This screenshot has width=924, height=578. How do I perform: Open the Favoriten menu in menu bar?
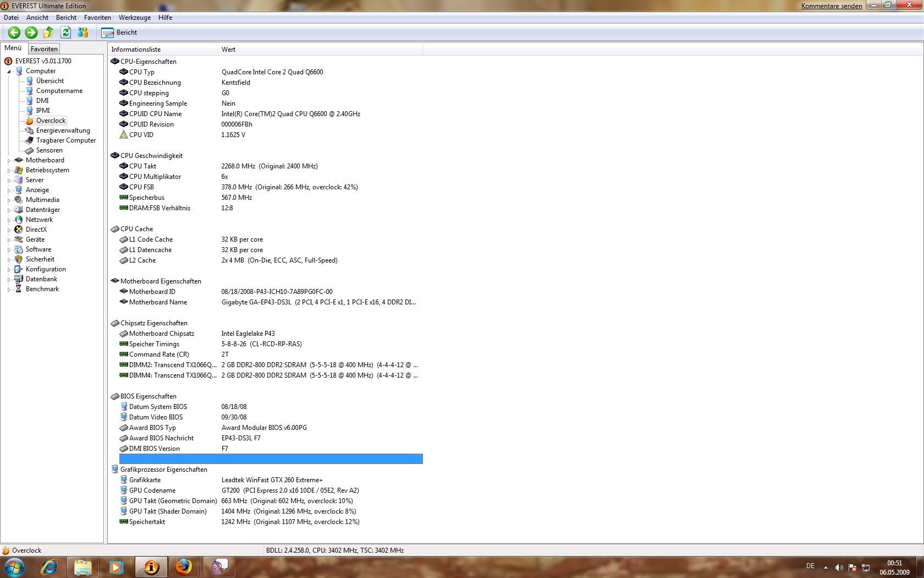pyautogui.click(x=97, y=18)
